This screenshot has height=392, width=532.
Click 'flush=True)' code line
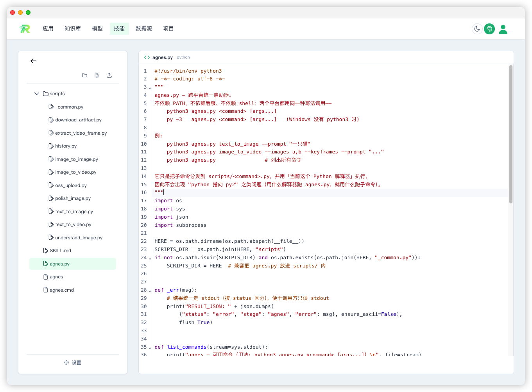coord(196,323)
